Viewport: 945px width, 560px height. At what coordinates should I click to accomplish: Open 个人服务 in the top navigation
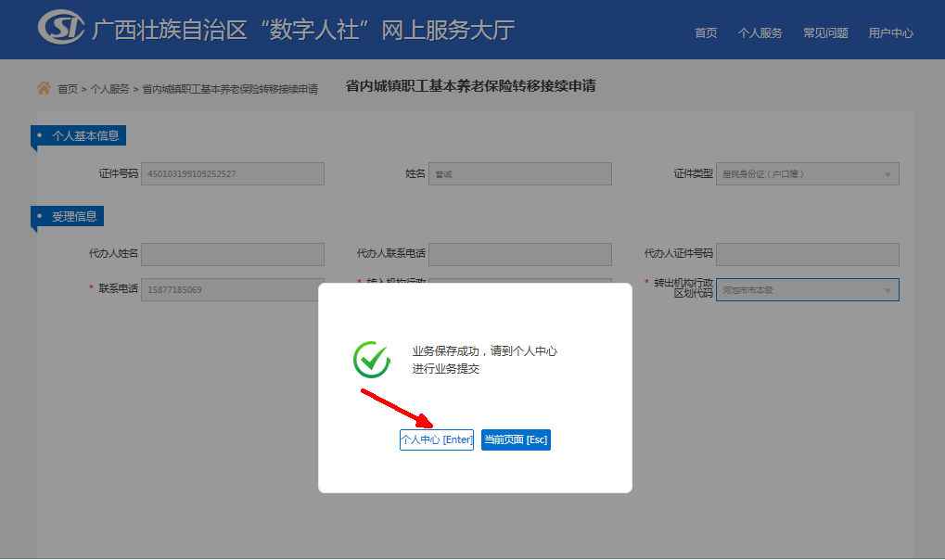coord(760,32)
